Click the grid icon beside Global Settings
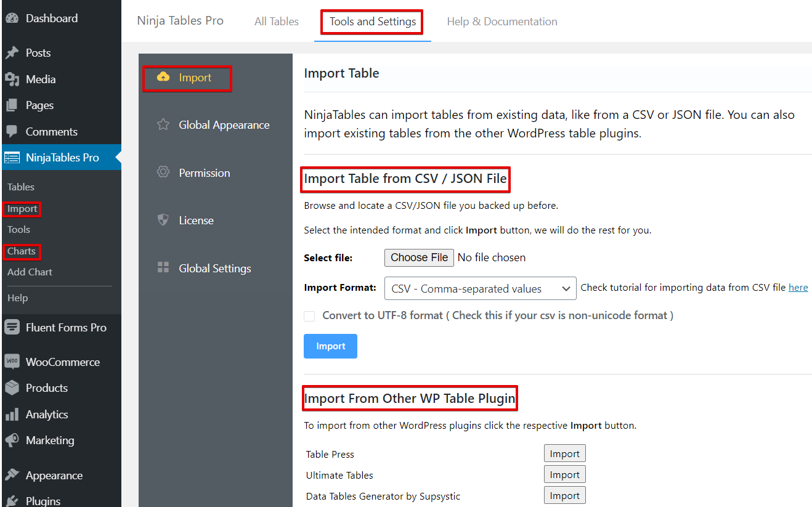This screenshot has width=812, height=507. (x=163, y=268)
